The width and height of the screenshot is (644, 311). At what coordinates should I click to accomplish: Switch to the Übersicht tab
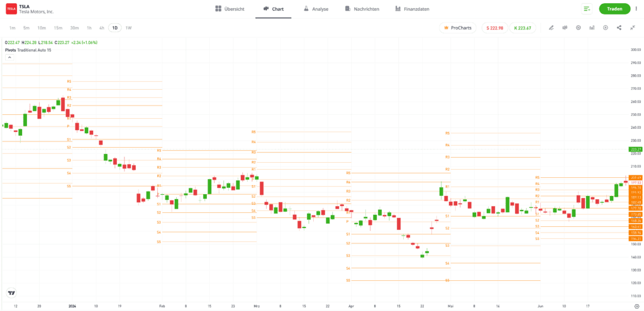(230, 9)
